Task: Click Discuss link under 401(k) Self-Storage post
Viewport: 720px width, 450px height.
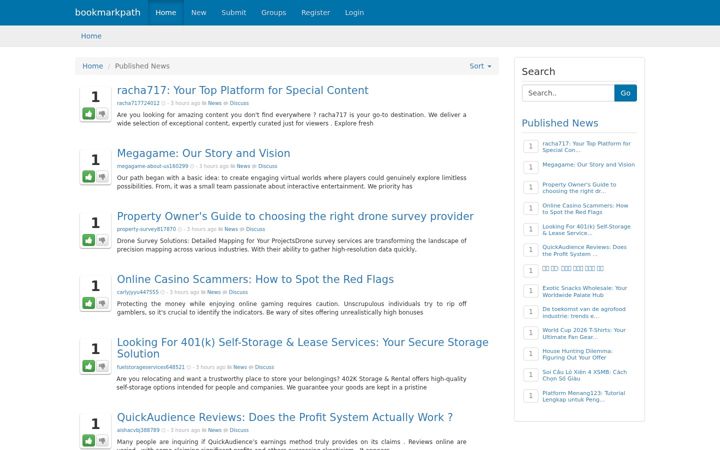Action: (264, 367)
